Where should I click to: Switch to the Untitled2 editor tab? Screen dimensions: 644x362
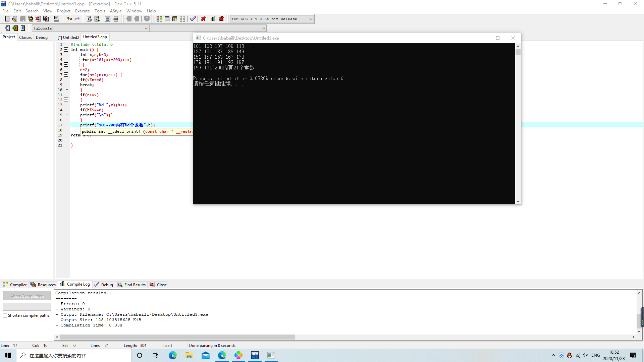coord(69,37)
